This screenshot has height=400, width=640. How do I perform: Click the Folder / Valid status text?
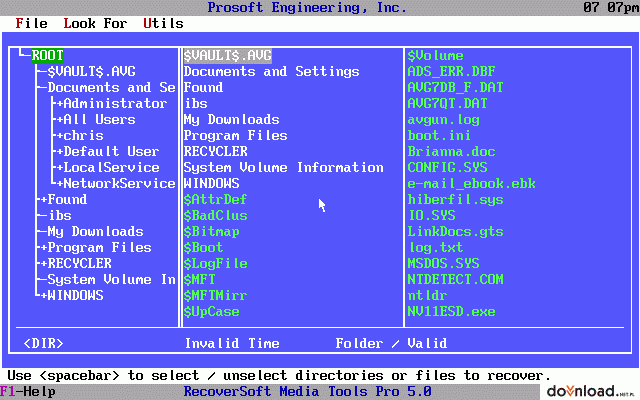(x=391, y=344)
